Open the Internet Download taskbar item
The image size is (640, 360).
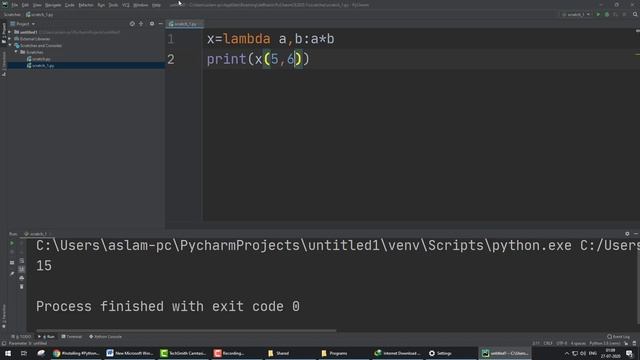(397, 353)
